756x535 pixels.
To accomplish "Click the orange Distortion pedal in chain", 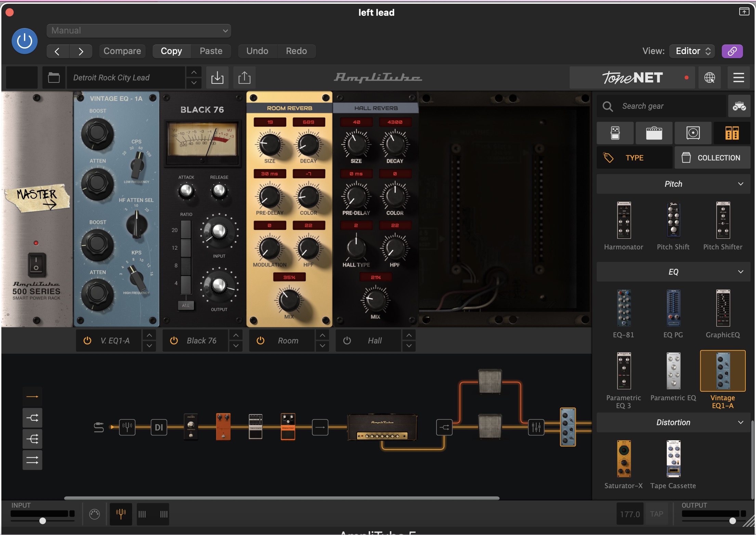I will [288, 426].
